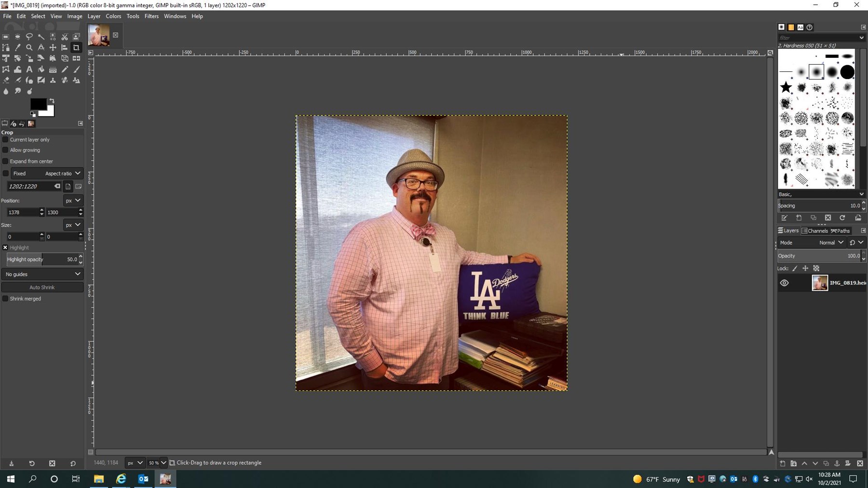Select the Fuzzy Select magic wand tool
868x488 pixels.
pyautogui.click(x=41, y=37)
